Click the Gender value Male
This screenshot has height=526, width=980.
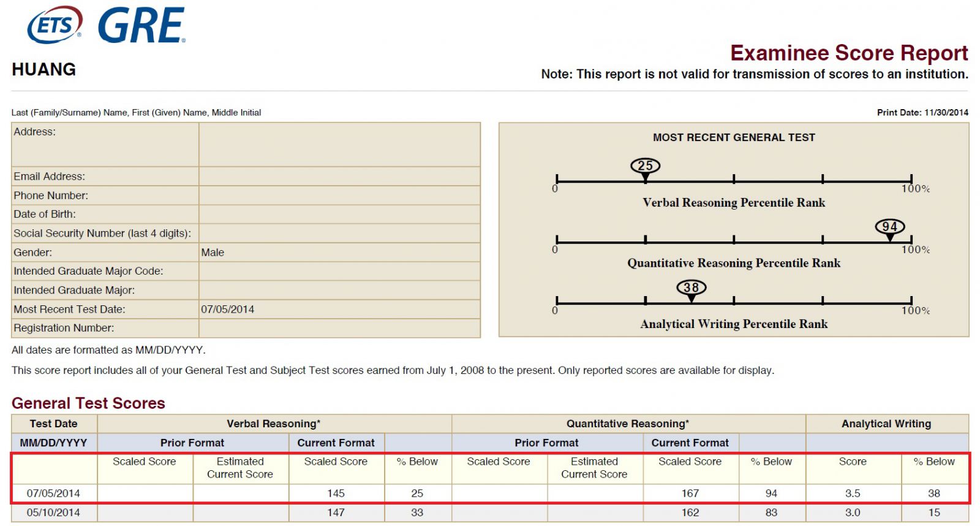tap(213, 253)
